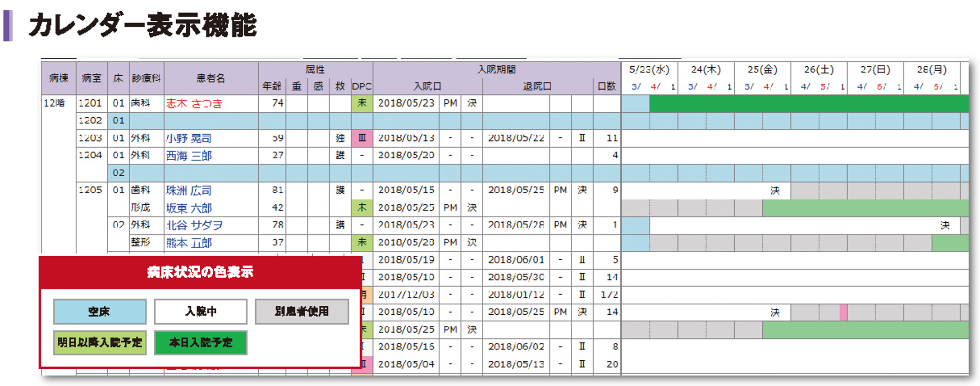Click the 決 marker in 珠洲 広司's calendar row
Image resolution: width=980 pixels, height=386 pixels.
775,191
